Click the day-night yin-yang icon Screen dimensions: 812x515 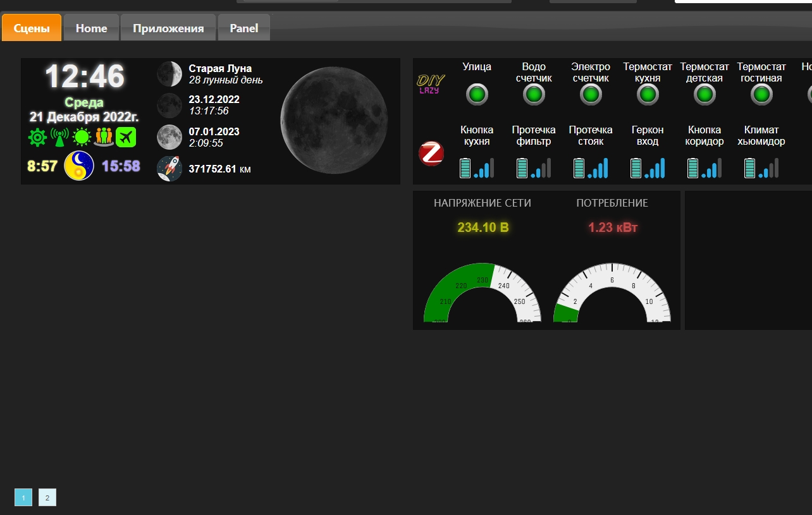pos(80,166)
